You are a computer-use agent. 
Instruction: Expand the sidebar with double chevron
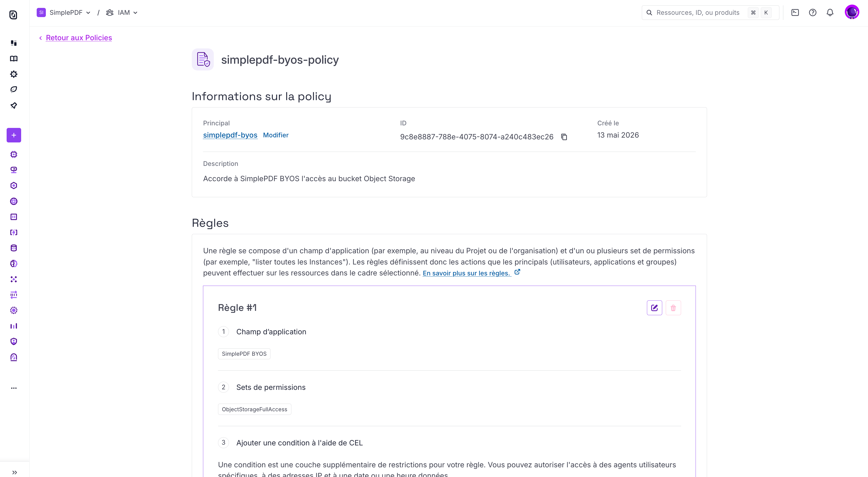[x=14, y=472]
